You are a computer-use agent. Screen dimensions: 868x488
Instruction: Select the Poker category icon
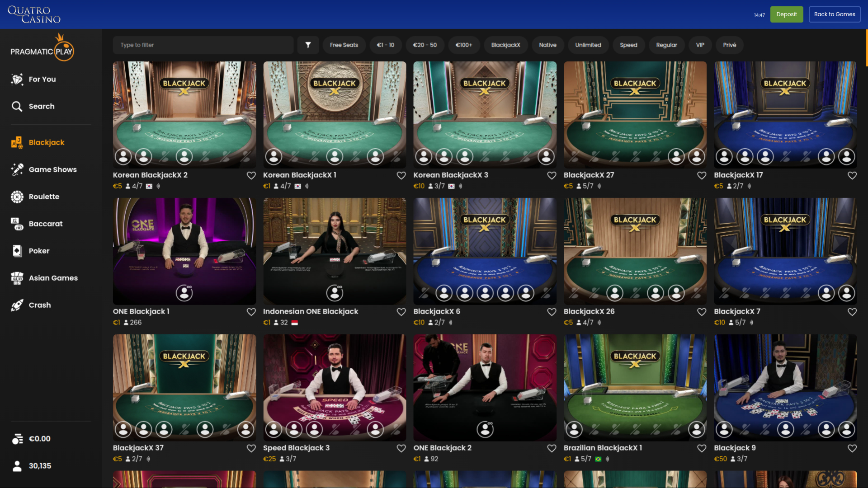[17, 251]
